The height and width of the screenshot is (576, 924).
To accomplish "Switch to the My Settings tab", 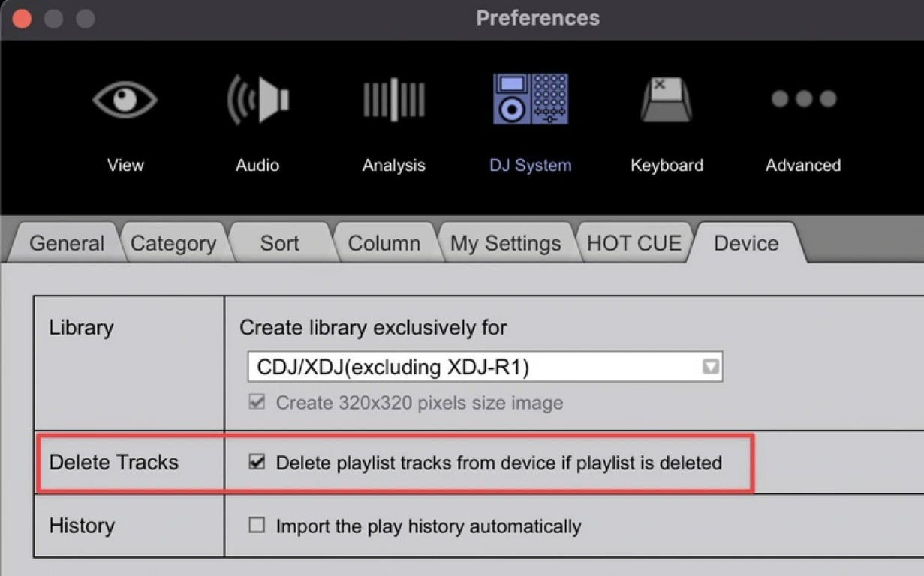I will coord(505,243).
